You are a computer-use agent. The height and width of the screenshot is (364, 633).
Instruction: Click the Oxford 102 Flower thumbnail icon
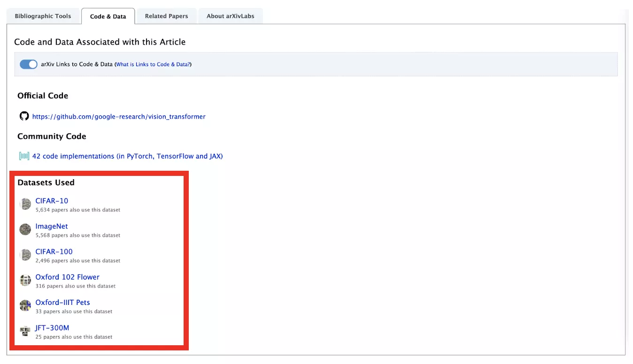point(25,280)
